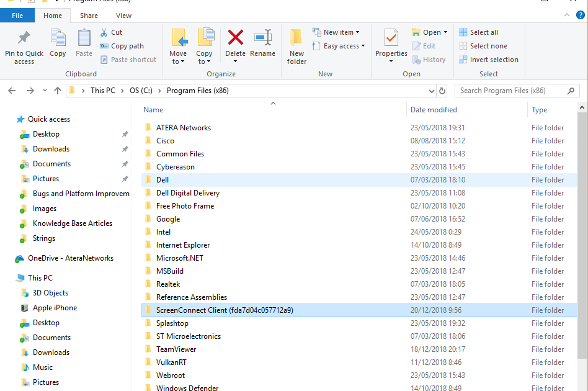The height and width of the screenshot is (391, 588).
Task: Open the Easy access dropdown
Action: click(x=339, y=46)
